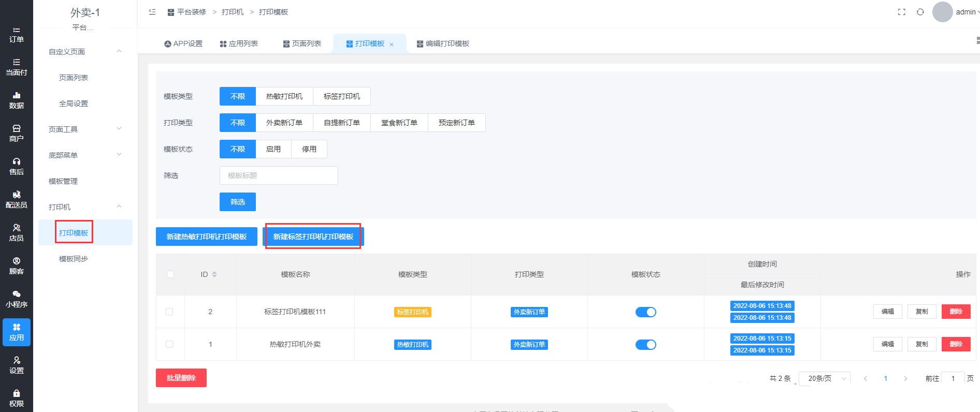Open the 设置 settings icon
This screenshot has height=412, width=980.
[17, 365]
